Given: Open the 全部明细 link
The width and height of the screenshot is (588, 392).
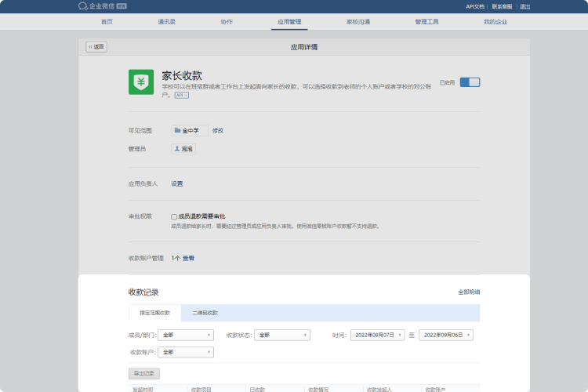Looking at the screenshot, I should (x=469, y=292).
